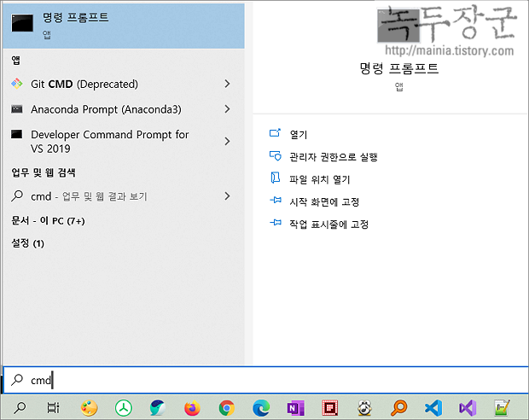This screenshot has height=420, width=529.
Task: Click the taskbar search icon
Action: [x=20, y=408]
